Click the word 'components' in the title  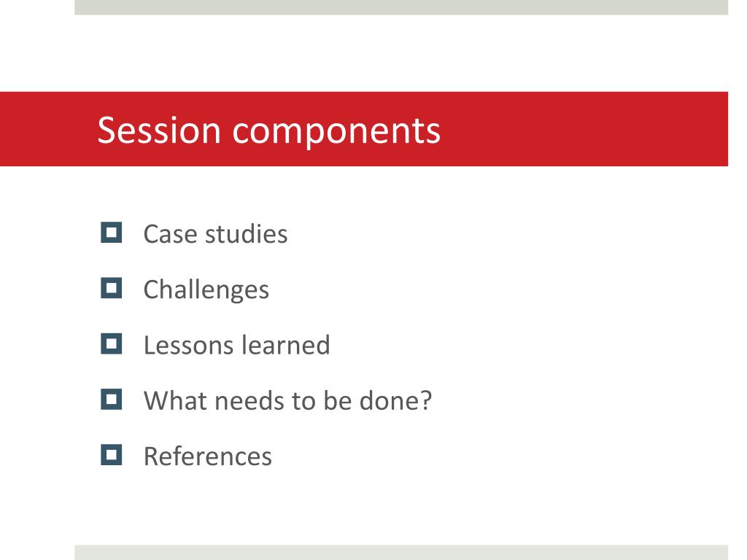(x=336, y=131)
